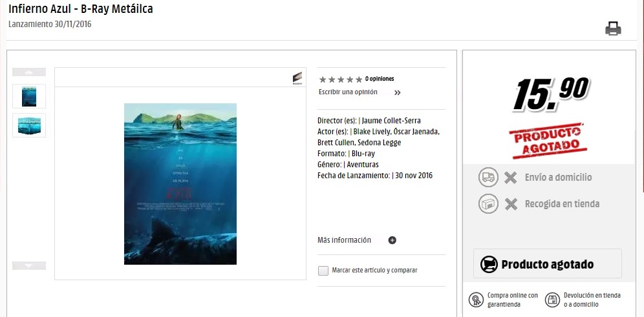Click the X next to Envío a domicilio
The height and width of the screenshot is (317, 644).
(x=511, y=178)
